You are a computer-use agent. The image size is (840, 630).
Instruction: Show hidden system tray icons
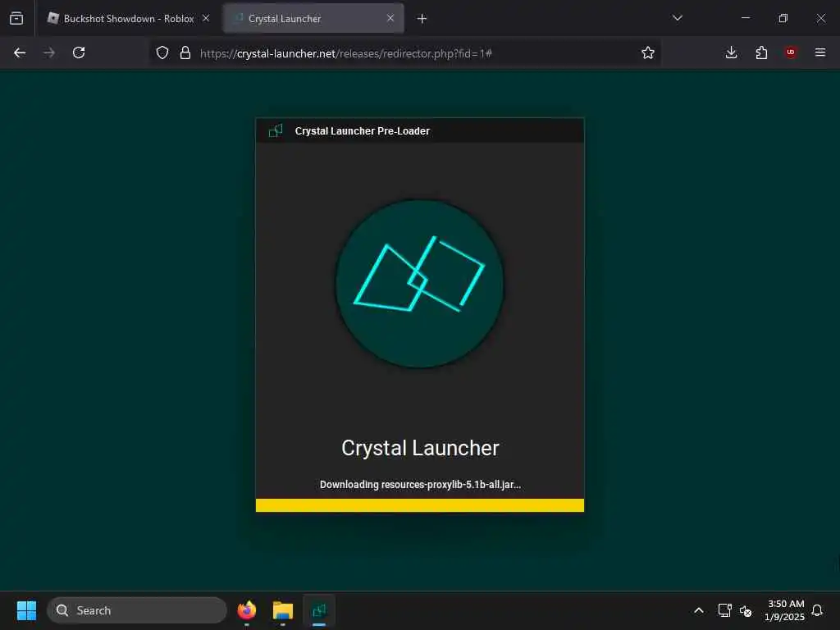(699, 610)
